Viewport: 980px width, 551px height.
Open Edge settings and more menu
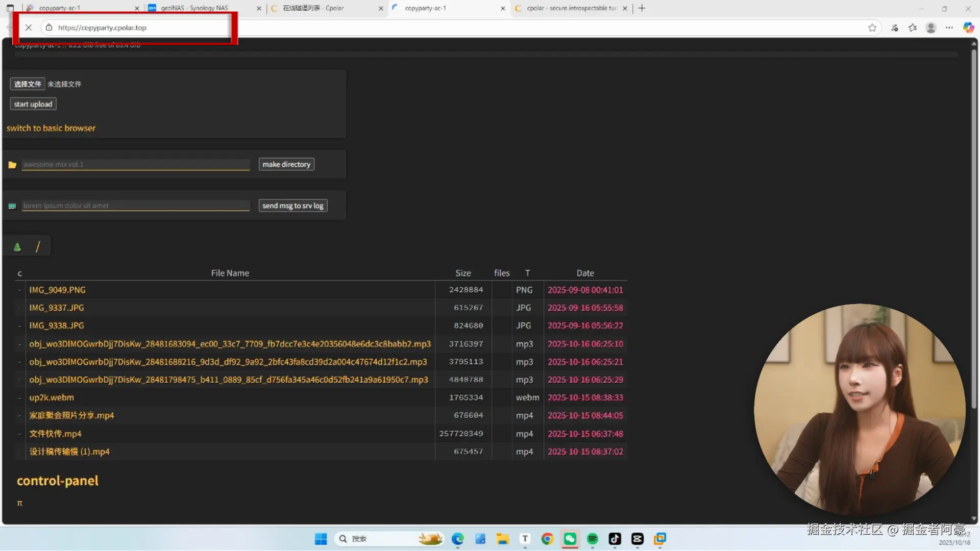[949, 28]
